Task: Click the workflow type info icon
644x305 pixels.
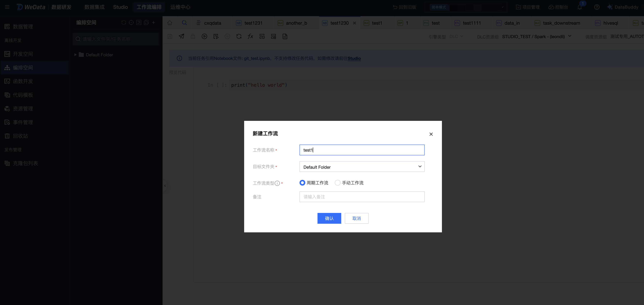Action: pyautogui.click(x=277, y=183)
